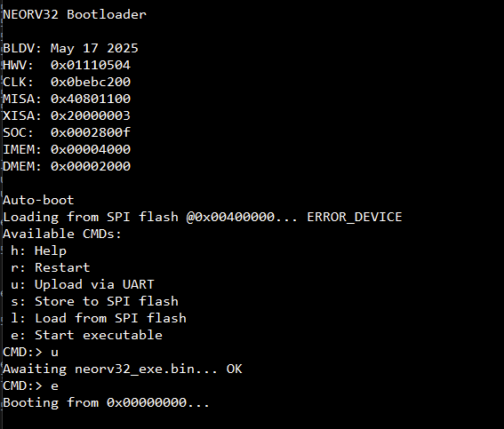Click the XISA value 0x20000003
The height and width of the screenshot is (429, 504).
91,115
